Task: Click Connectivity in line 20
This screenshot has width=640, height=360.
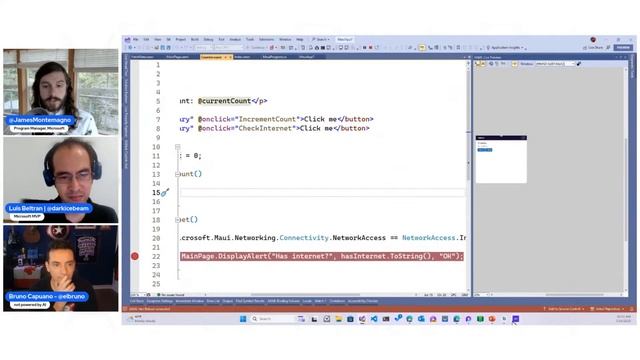Action: pos(304,238)
